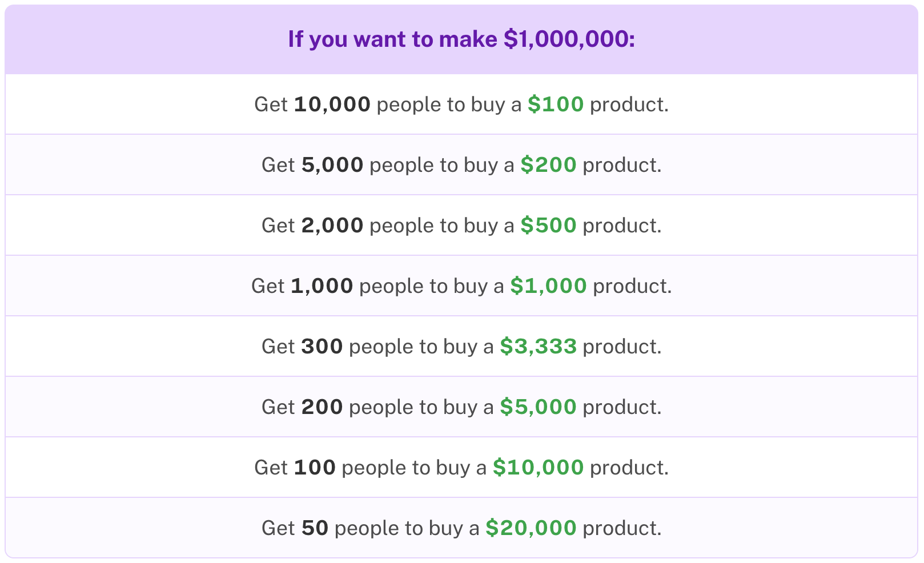Select the bold 2,000 figure
Image resolution: width=924 pixels, height=563 pixels.
(332, 226)
